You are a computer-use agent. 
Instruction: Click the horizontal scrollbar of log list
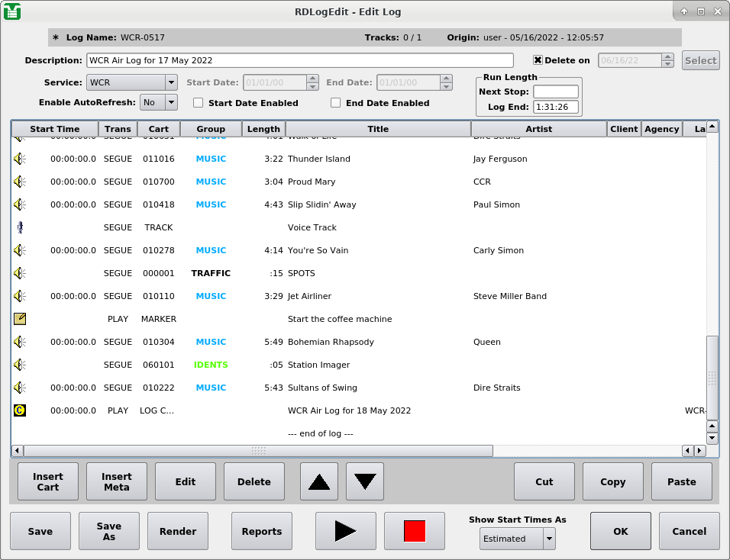pos(258,451)
